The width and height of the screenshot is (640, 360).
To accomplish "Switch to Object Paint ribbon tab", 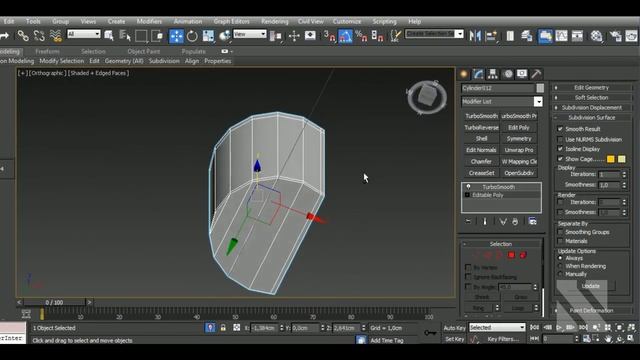I will 144,51.
